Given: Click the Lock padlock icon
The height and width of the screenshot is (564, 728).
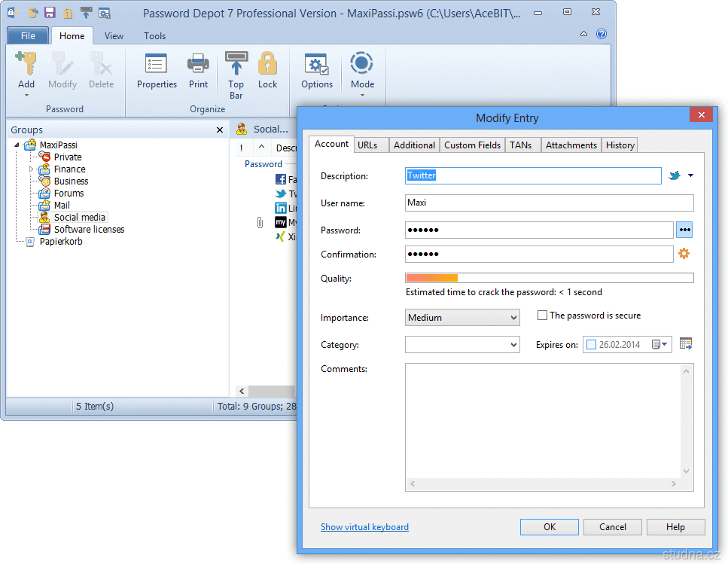Looking at the screenshot, I should pyautogui.click(x=267, y=64).
